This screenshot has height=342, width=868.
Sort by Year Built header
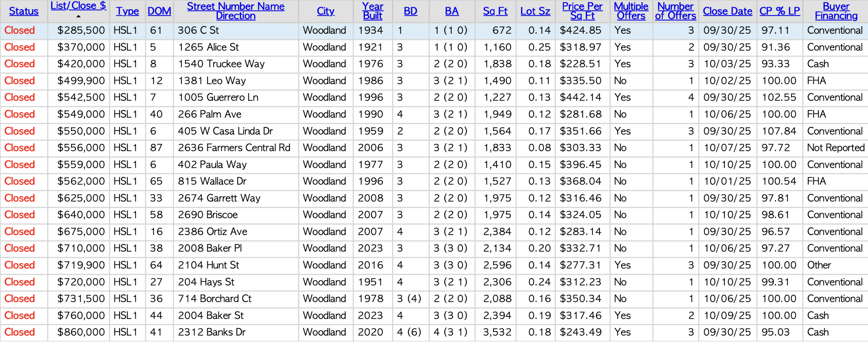point(372,11)
